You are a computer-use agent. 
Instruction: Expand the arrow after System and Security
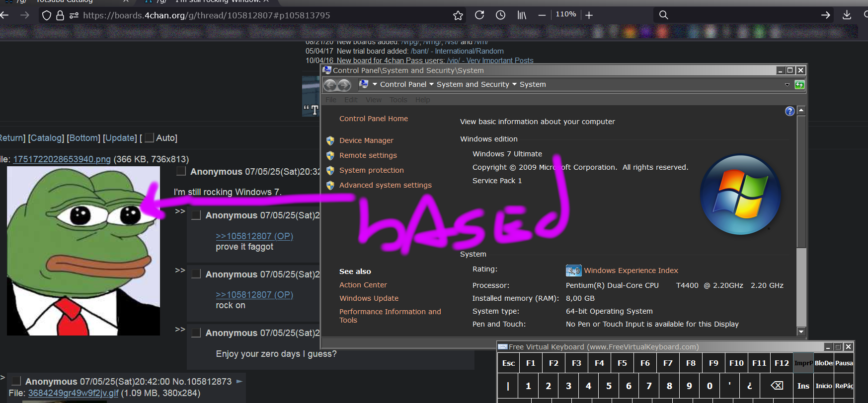click(514, 84)
